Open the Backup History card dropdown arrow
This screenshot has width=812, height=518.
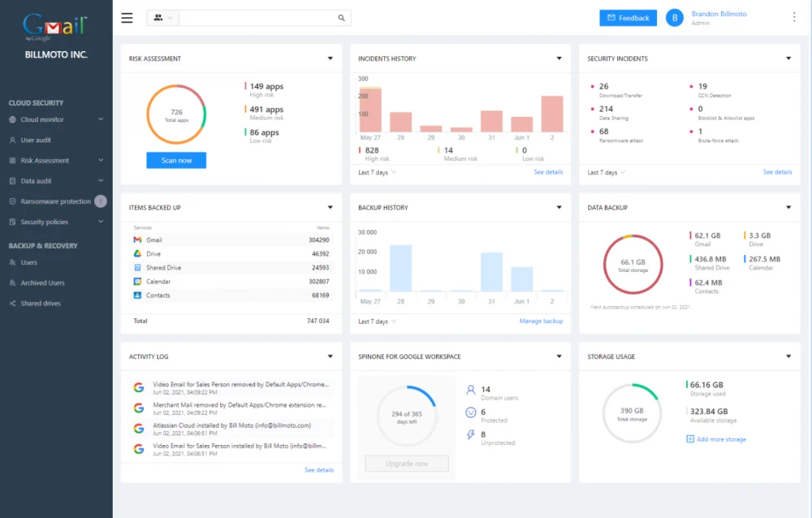[559, 208]
